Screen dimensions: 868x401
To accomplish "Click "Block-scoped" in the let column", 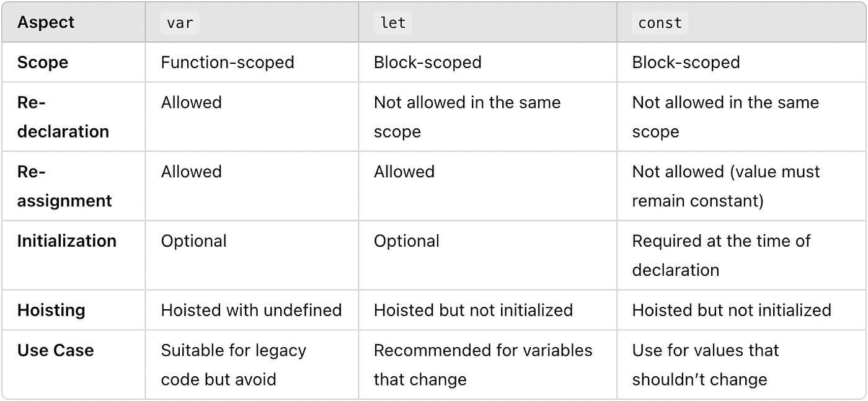I will tap(428, 62).
